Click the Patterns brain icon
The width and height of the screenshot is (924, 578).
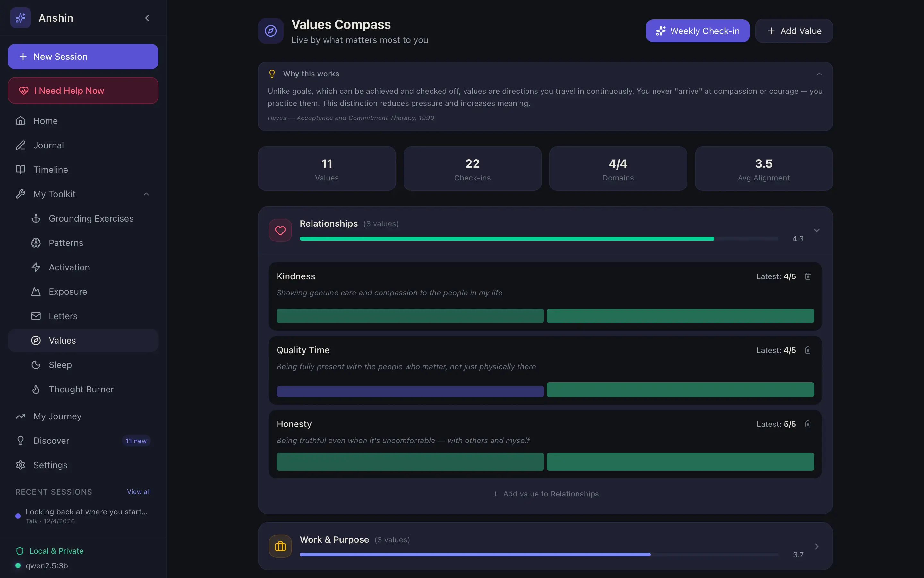36,243
